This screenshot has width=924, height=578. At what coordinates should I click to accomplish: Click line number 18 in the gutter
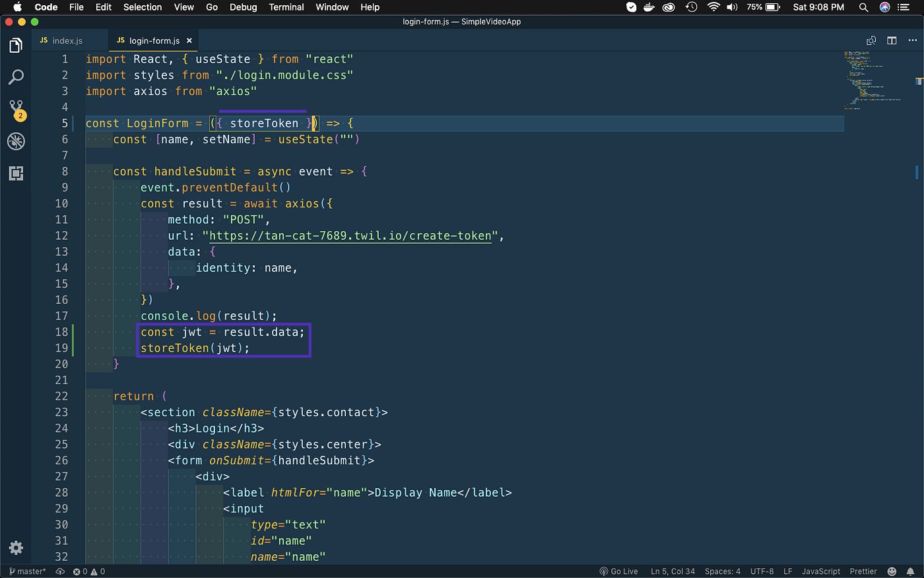(x=61, y=332)
